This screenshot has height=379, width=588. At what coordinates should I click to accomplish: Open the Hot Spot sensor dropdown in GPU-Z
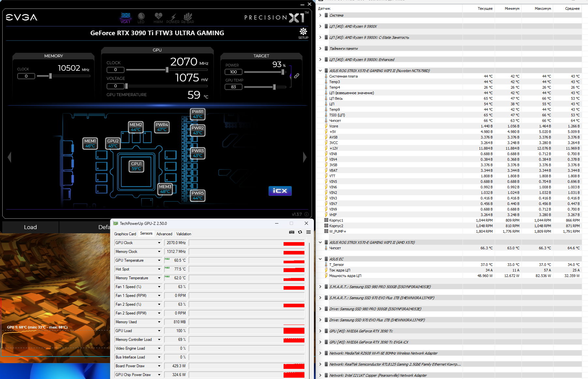[159, 269]
